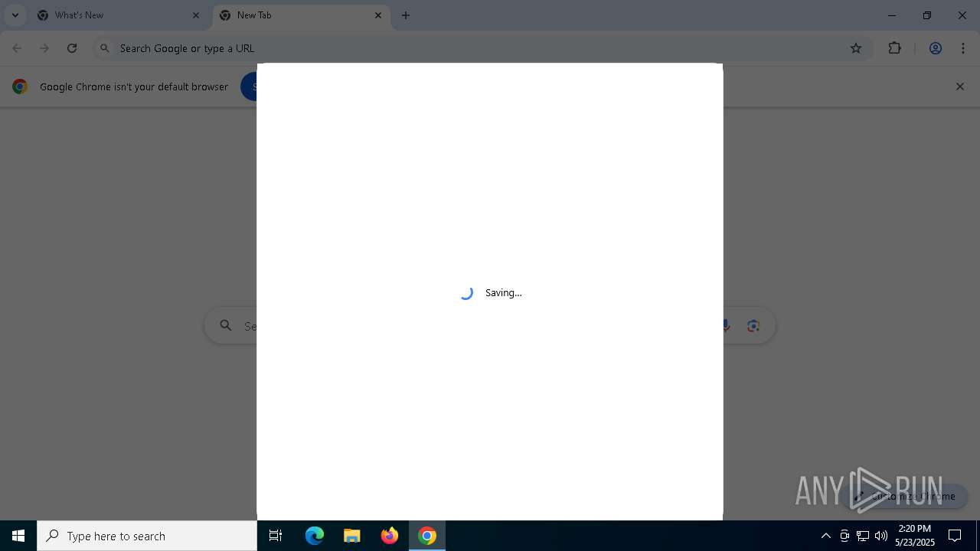Viewport: 980px width, 551px height.
Task: Bookmark this tab with star icon
Action: [856, 48]
